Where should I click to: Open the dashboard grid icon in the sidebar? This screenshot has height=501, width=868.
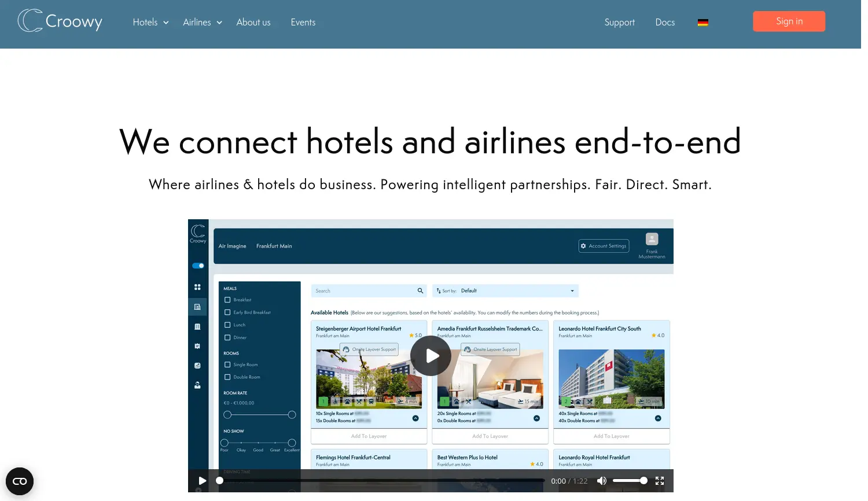[x=197, y=287]
